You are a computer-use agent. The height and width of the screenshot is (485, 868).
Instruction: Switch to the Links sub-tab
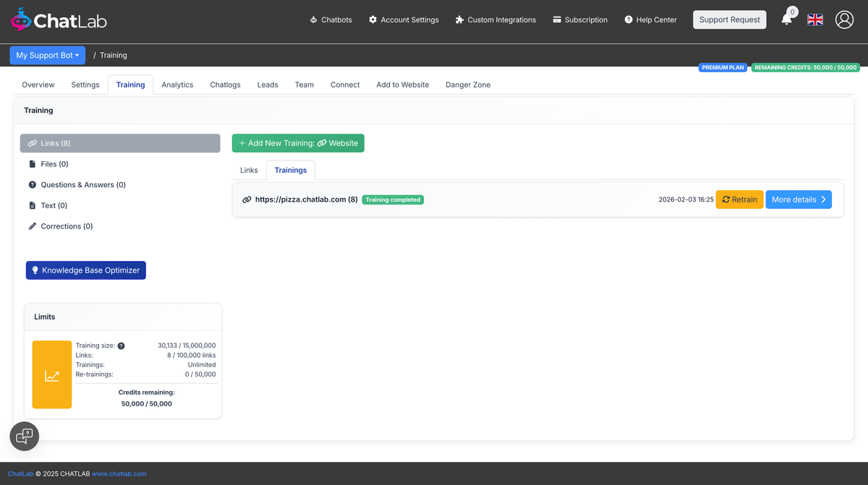point(249,171)
